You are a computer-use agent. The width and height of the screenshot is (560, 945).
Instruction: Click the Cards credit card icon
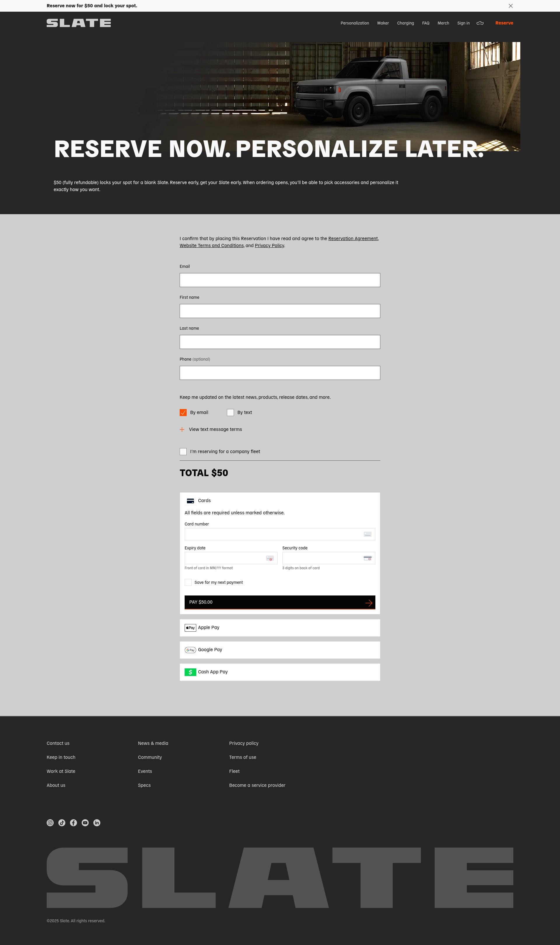coord(190,501)
